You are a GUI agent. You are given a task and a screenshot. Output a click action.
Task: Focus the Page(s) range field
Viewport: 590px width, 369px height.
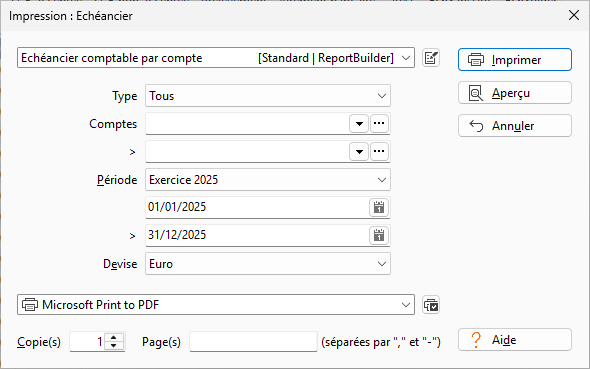[x=253, y=342]
